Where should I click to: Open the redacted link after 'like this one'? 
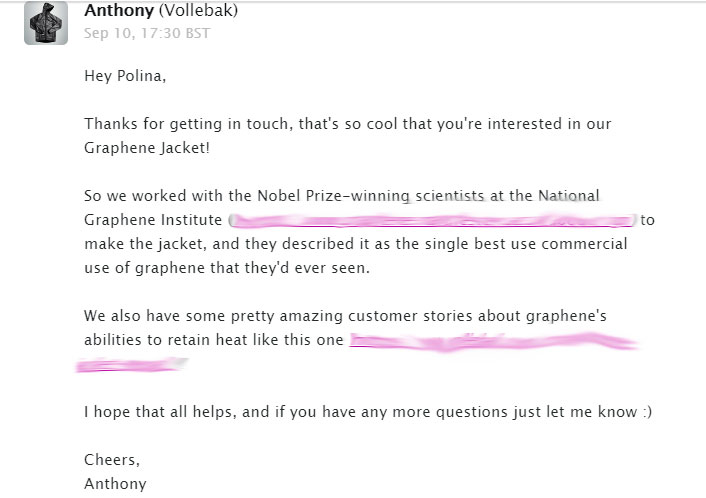point(494,341)
